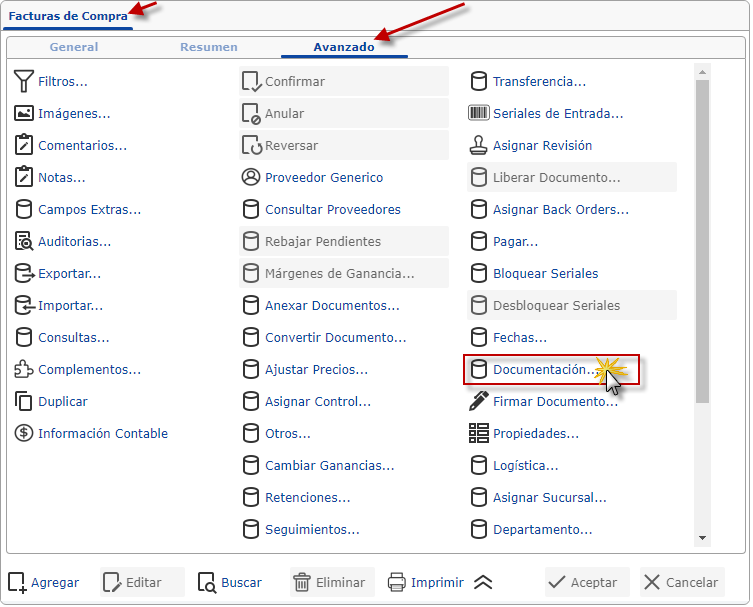Click Desbloquear Seriales option
The height and width of the screenshot is (607, 753).
click(x=571, y=305)
